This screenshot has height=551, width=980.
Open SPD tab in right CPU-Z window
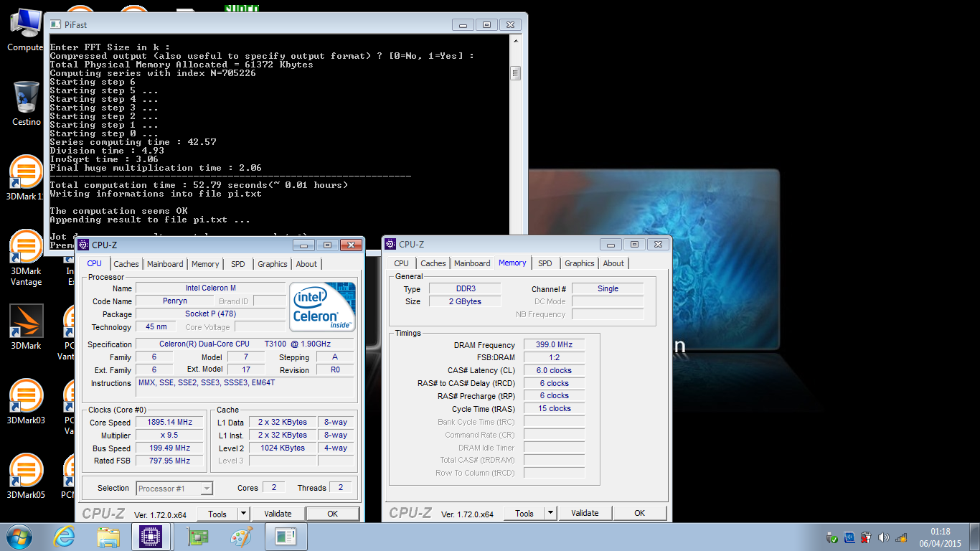coord(545,263)
